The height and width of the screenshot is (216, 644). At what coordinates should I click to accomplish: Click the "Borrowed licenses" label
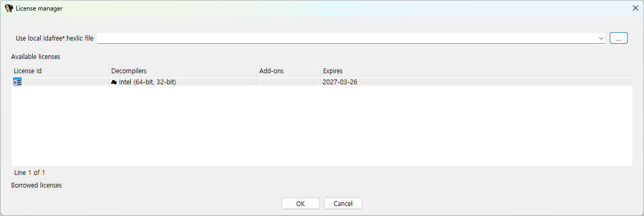point(36,185)
